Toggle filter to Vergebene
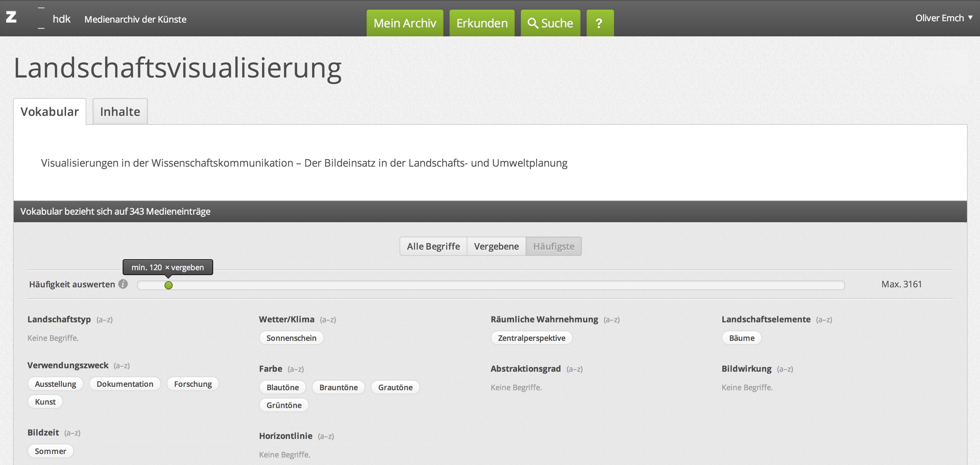Image resolution: width=980 pixels, height=465 pixels. (496, 247)
